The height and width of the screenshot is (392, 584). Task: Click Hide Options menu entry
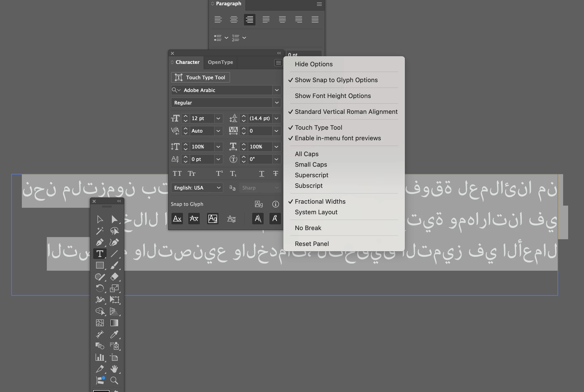(313, 64)
